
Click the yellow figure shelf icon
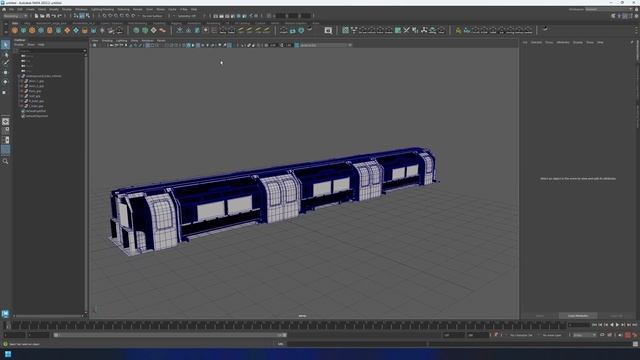pyautogui.click(x=458, y=30)
